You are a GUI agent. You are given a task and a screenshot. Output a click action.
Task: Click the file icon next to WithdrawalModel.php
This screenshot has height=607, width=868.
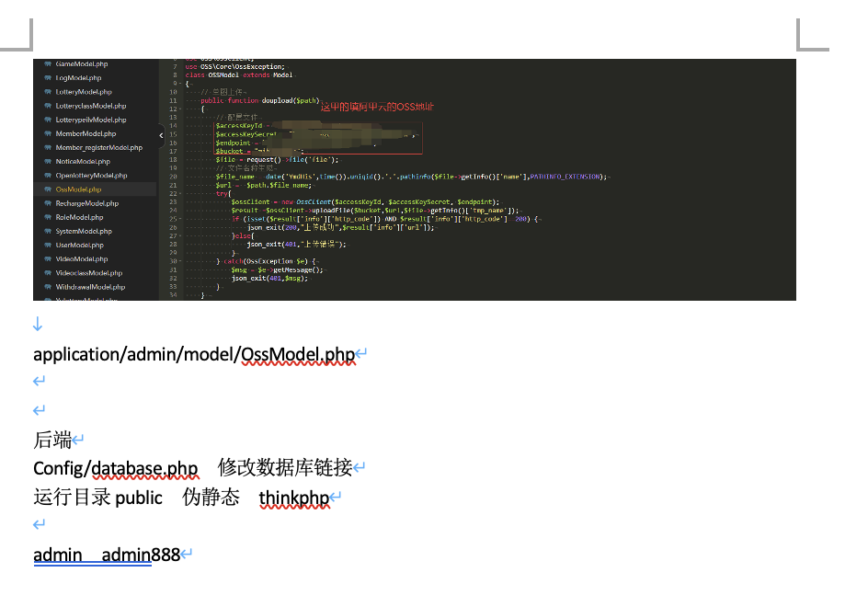click(47, 287)
